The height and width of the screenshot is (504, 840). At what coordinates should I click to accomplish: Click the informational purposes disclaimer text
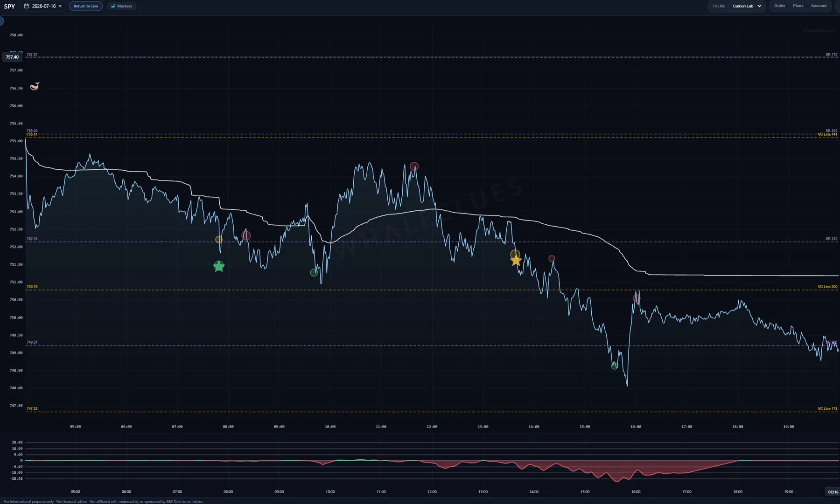click(104, 502)
